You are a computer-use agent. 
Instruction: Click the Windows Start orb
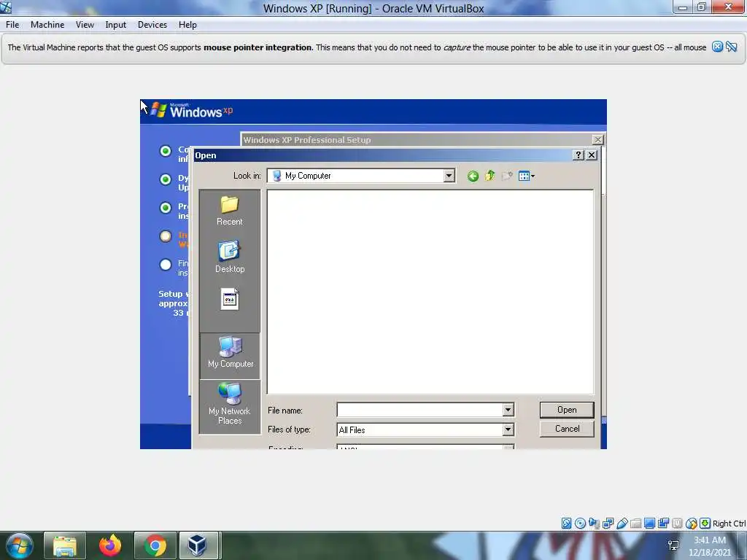tap(20, 545)
